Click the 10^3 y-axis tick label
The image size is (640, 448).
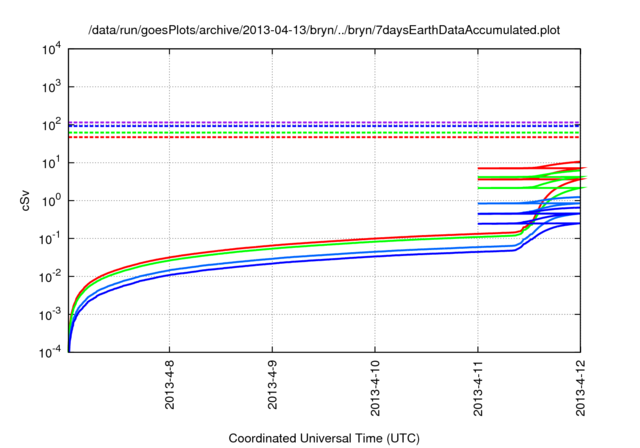point(50,87)
